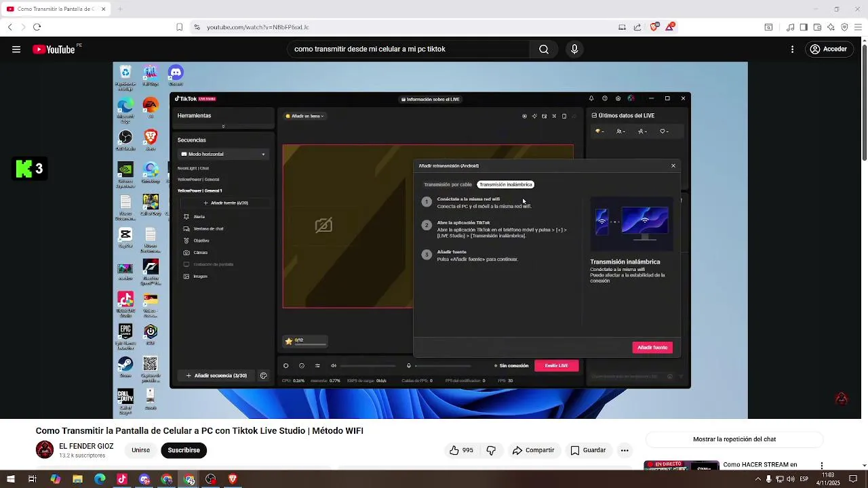Like the video with thumbs up

pos(461,450)
